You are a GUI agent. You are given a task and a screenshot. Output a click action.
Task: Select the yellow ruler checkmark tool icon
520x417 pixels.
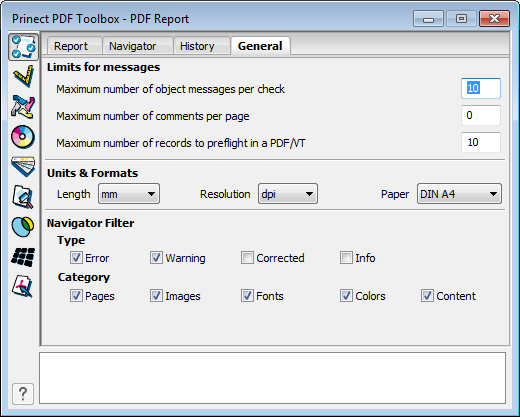pyautogui.click(x=23, y=76)
